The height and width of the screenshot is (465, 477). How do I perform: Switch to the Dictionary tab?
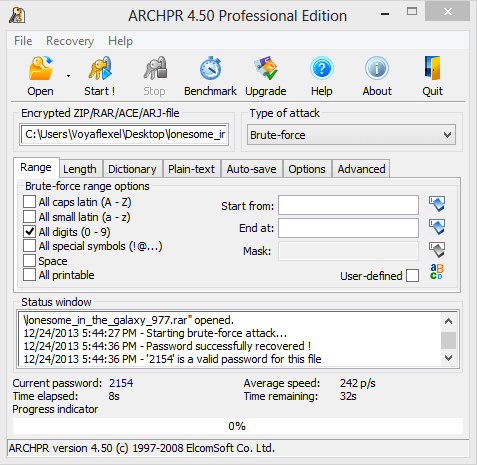point(132,169)
